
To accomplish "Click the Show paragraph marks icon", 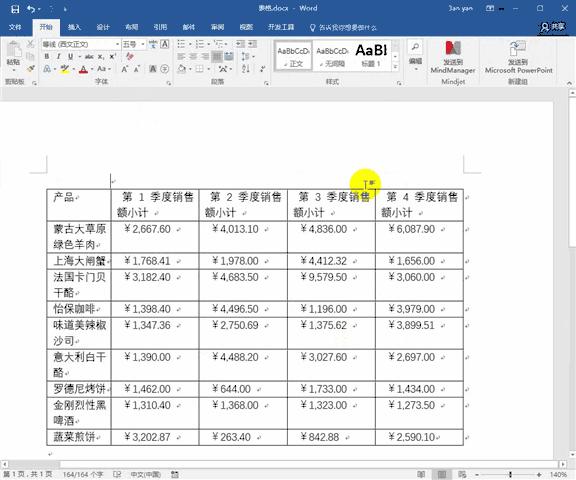I will click(262, 69).
